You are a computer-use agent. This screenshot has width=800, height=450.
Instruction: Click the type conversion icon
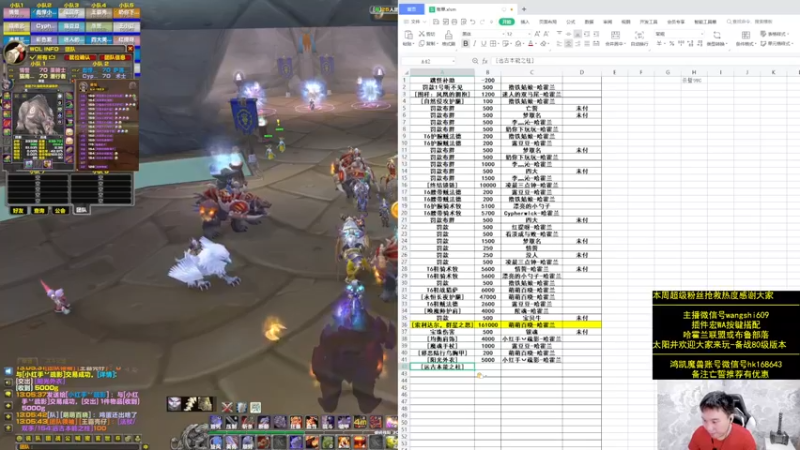717,35
